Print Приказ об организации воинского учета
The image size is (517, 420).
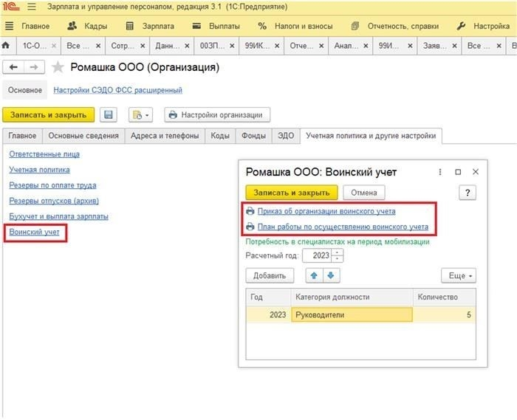tap(326, 211)
